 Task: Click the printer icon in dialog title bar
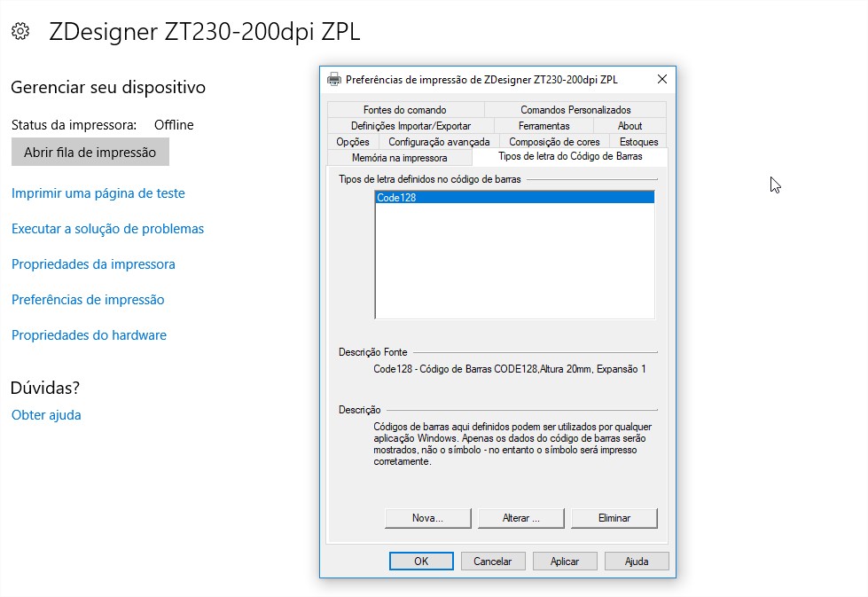(333, 79)
